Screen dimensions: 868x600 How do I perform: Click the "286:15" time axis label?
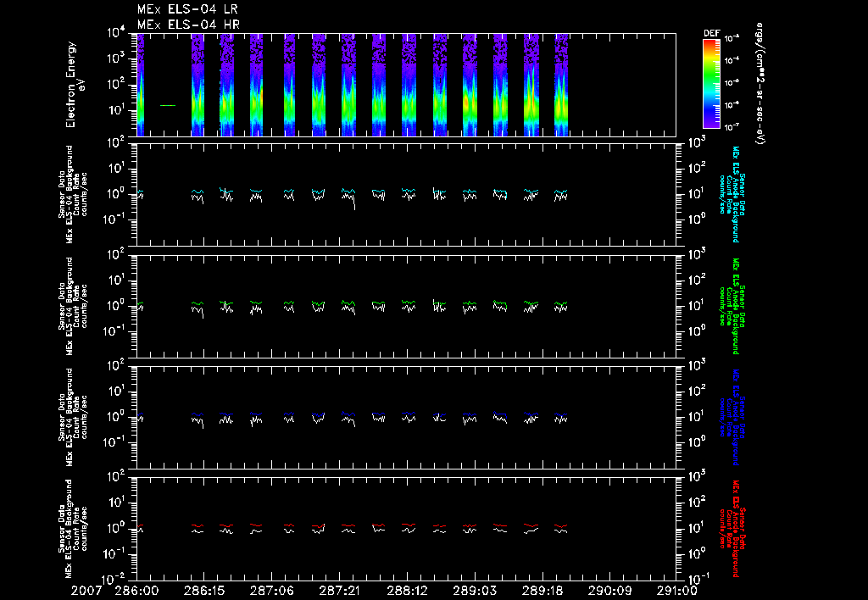pyautogui.click(x=203, y=592)
